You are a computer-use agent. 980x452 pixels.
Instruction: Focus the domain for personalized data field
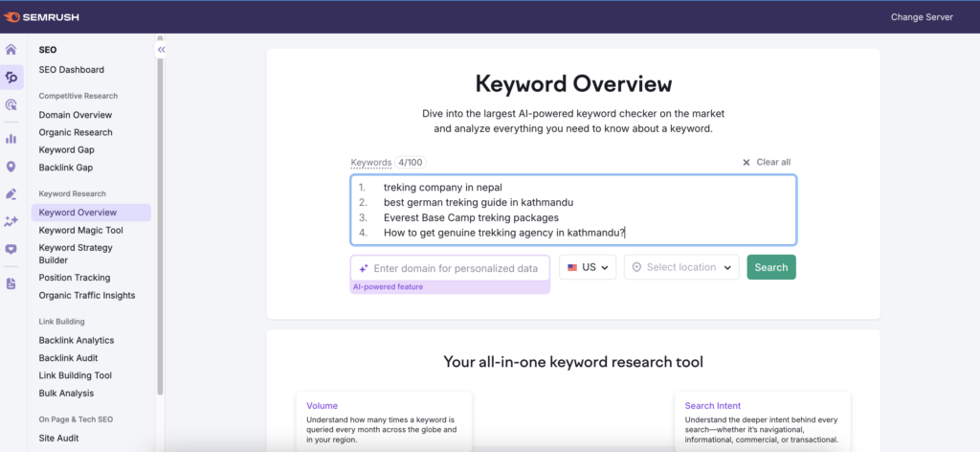(450, 268)
